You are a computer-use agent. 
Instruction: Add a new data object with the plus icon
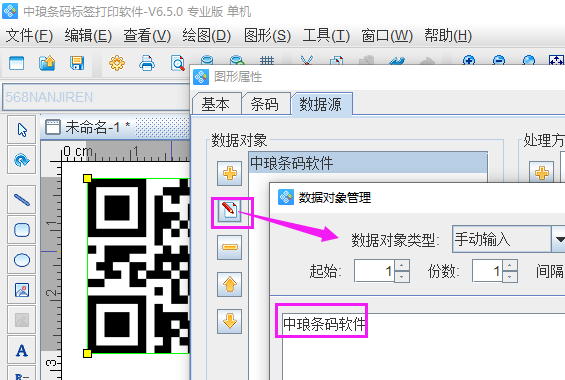[x=230, y=174]
